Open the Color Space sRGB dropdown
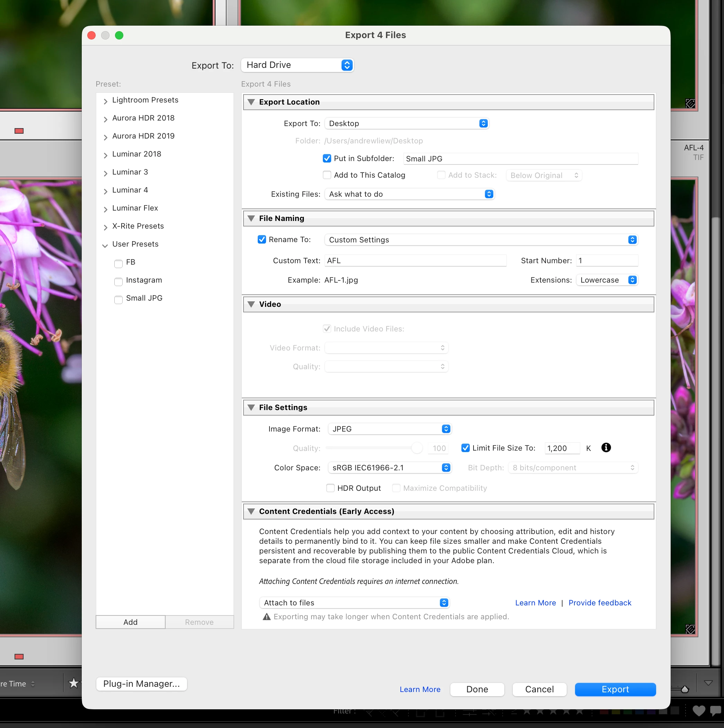The width and height of the screenshot is (724, 728). click(389, 468)
